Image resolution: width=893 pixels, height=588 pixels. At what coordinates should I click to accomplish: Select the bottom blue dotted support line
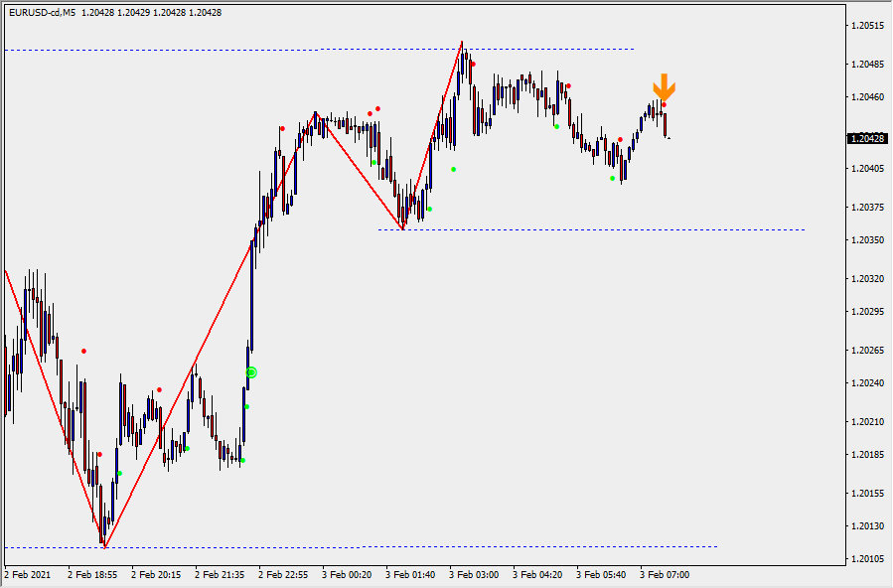[397, 546]
